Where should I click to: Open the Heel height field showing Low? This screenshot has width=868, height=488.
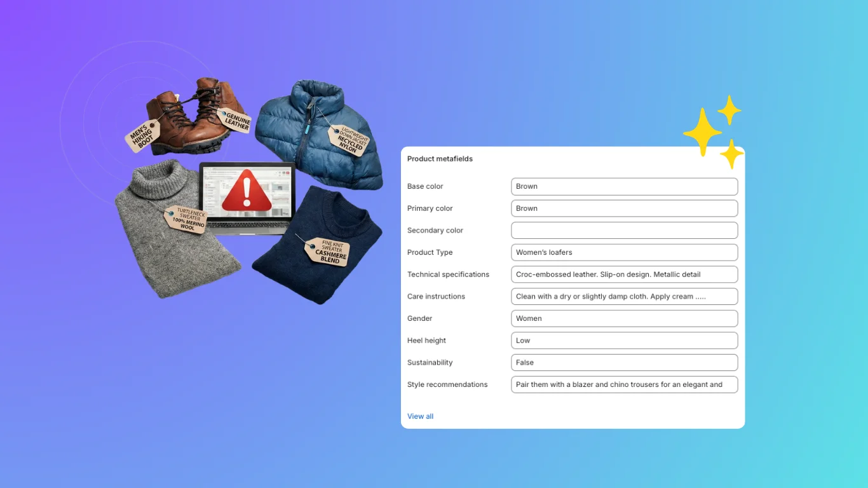tap(624, 341)
